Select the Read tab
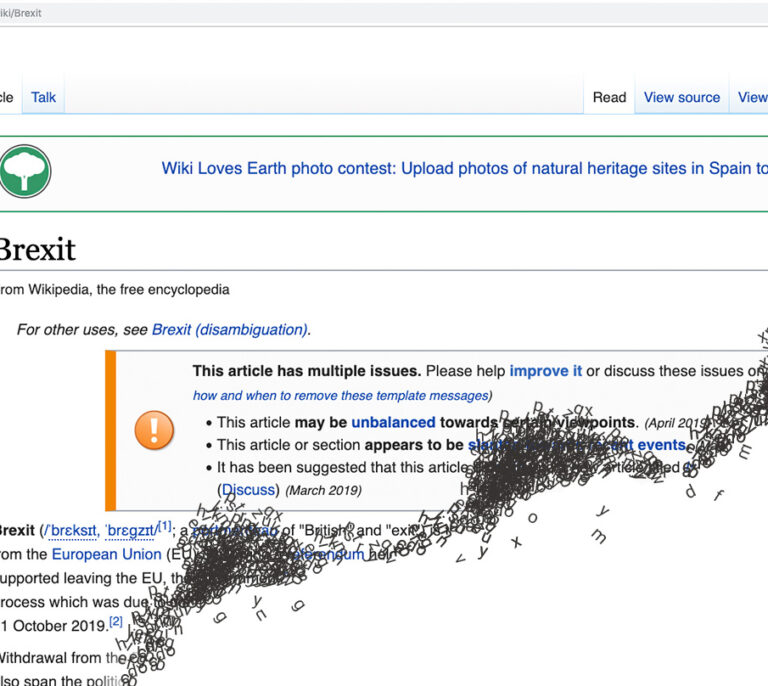 tap(609, 97)
